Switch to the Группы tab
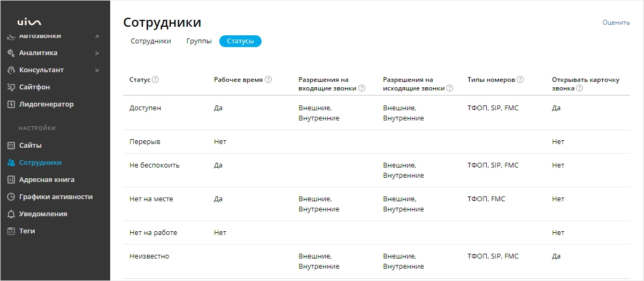644x281 pixels. 199,41
